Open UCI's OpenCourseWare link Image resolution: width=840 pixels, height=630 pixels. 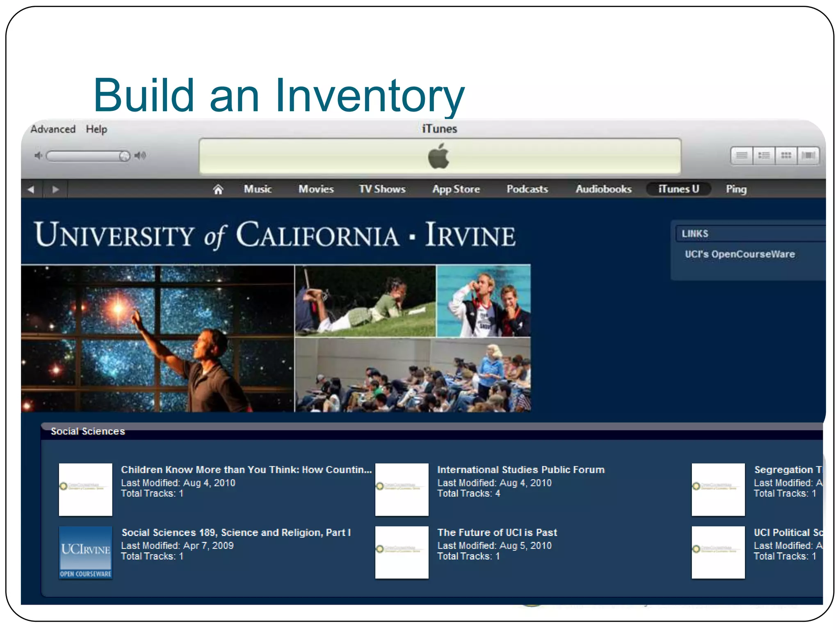click(740, 254)
